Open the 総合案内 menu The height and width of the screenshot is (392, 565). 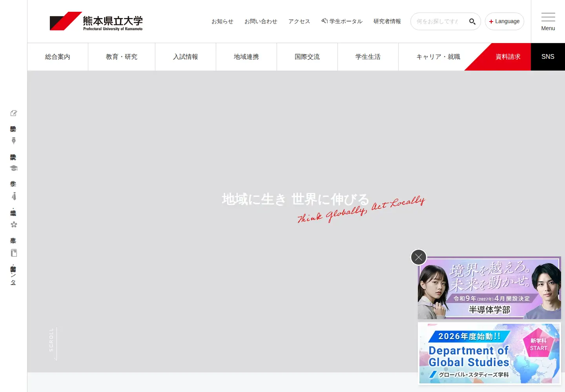[x=58, y=57]
